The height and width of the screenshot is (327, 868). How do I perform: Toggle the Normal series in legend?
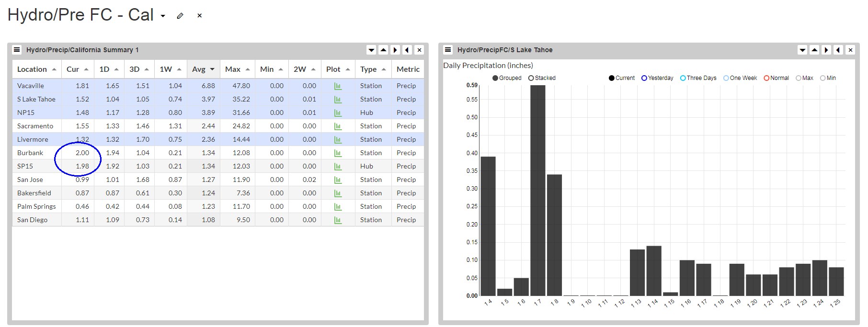pyautogui.click(x=766, y=78)
